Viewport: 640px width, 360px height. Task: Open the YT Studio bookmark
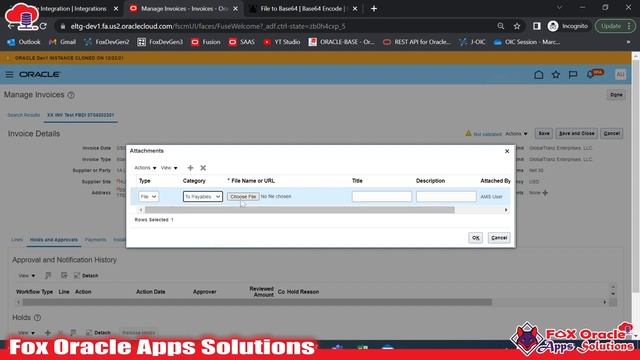point(282,42)
